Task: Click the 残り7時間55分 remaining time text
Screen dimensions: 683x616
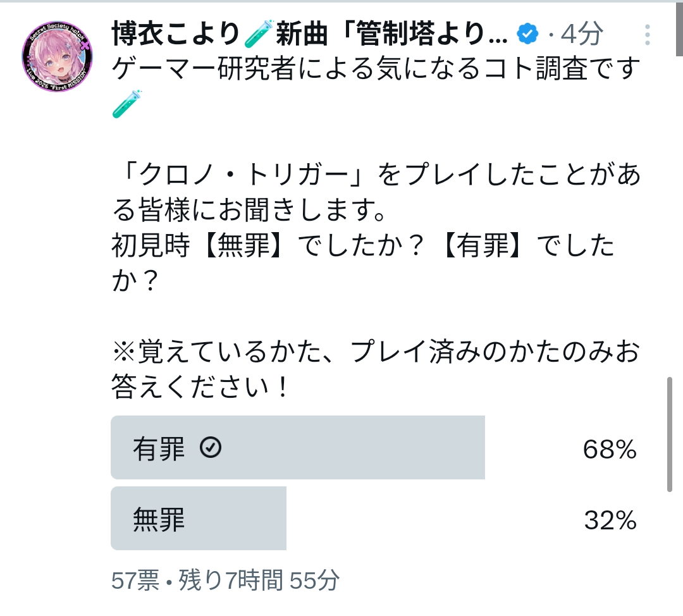Action: [x=259, y=580]
